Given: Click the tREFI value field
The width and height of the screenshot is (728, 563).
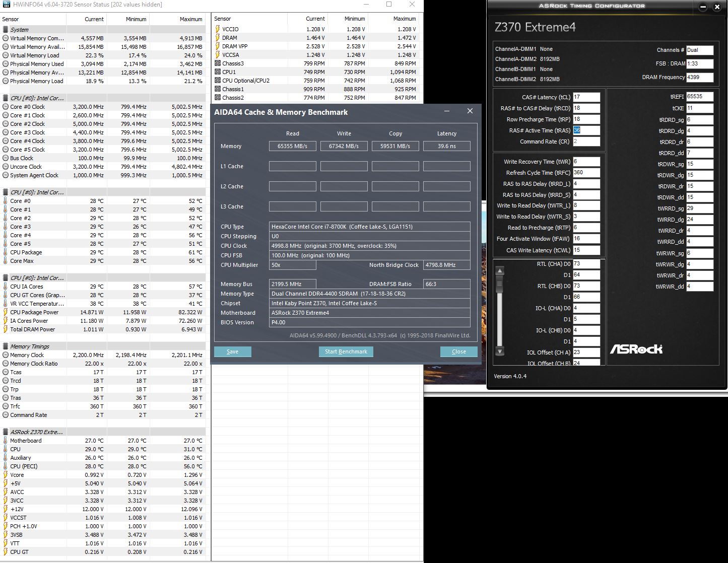Looking at the screenshot, I should (700, 97).
